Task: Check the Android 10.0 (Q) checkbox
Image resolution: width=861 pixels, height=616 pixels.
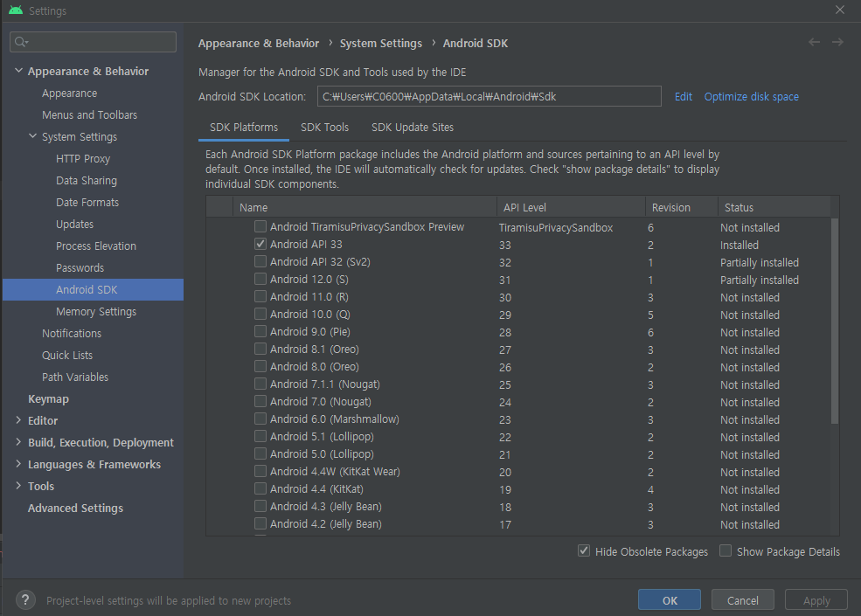Action: 260,314
